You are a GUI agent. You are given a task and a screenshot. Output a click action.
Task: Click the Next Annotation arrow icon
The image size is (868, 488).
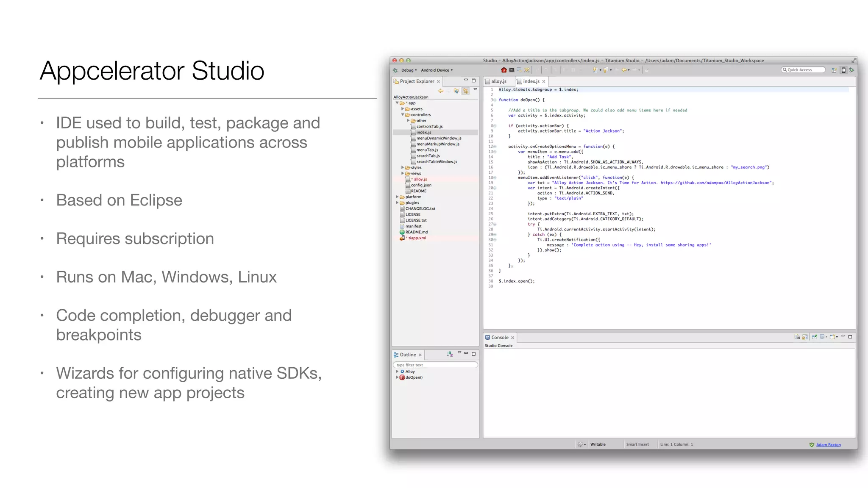click(595, 70)
